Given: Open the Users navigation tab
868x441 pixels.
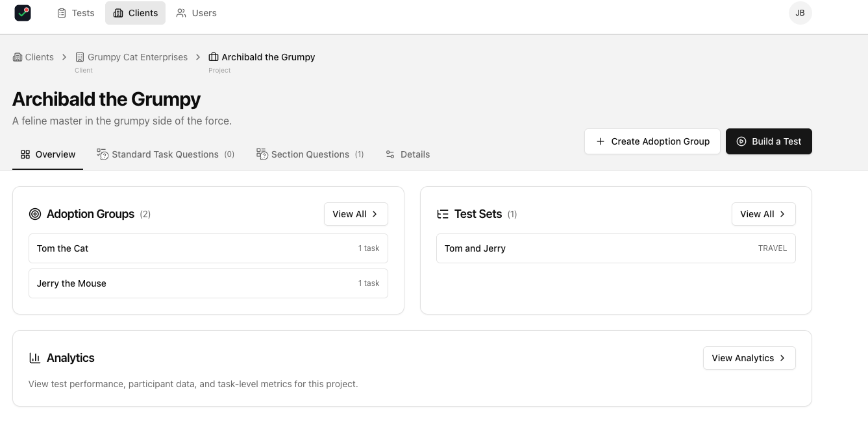Looking at the screenshot, I should tap(197, 13).
